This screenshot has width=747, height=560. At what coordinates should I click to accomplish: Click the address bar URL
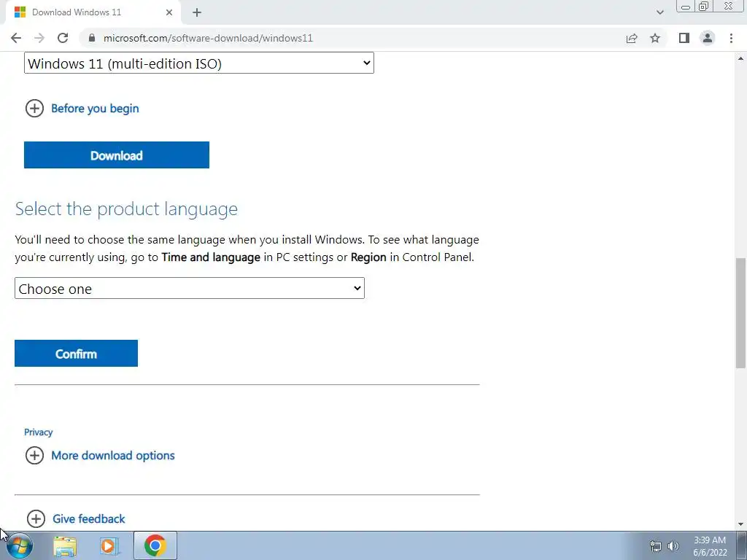[208, 38]
